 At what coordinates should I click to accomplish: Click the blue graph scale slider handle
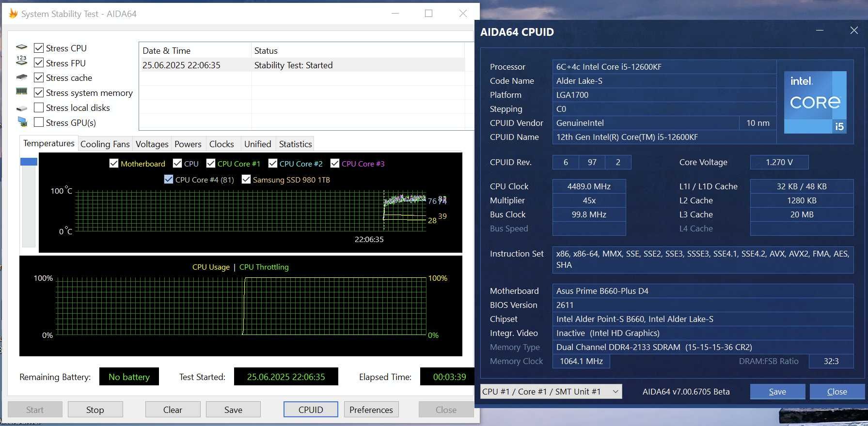[x=29, y=162]
